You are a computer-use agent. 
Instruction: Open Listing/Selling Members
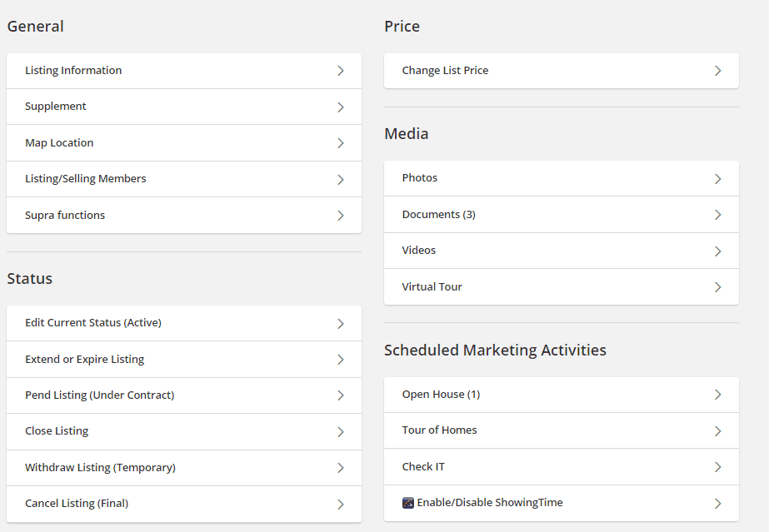point(184,179)
